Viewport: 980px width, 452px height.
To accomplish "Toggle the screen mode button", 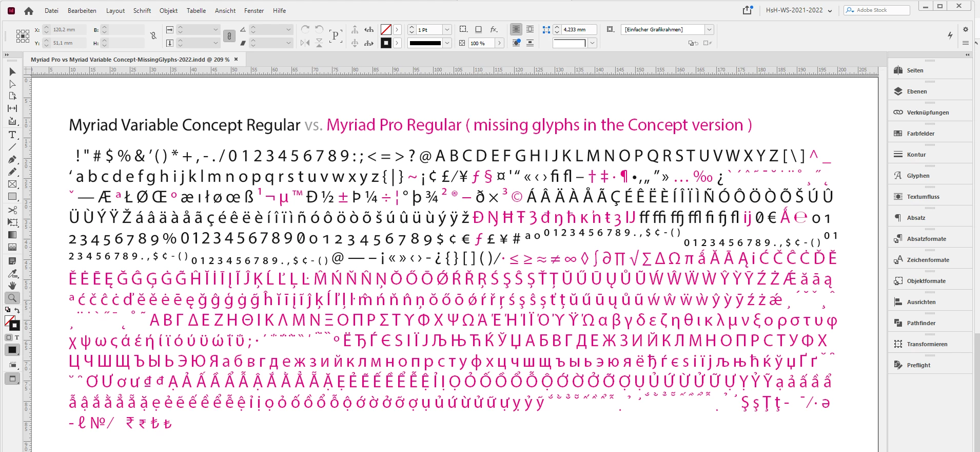I will [x=12, y=379].
